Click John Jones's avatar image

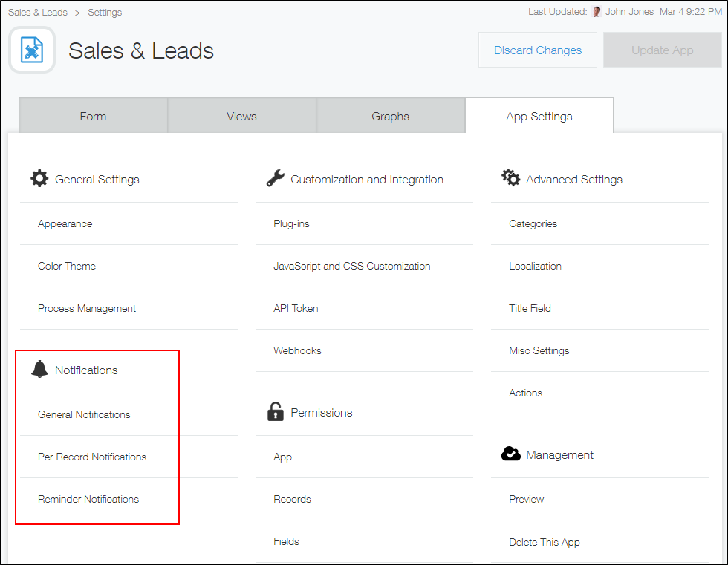click(597, 11)
